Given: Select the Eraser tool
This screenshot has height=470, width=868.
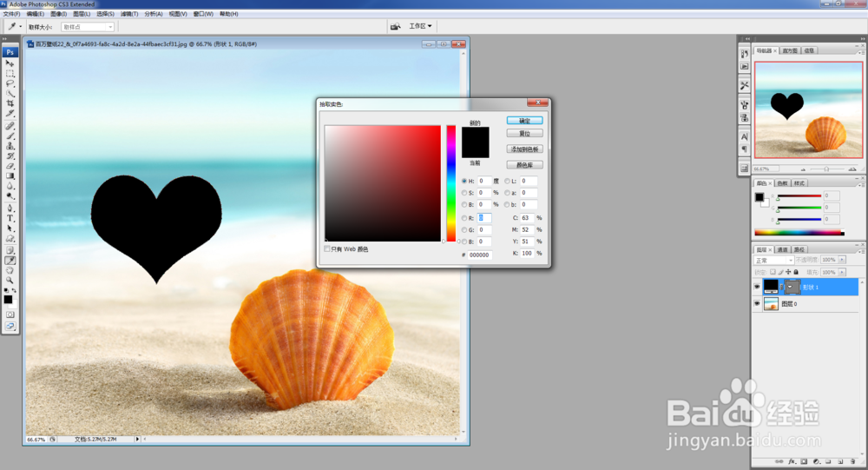Looking at the screenshot, I should pos(10,166).
